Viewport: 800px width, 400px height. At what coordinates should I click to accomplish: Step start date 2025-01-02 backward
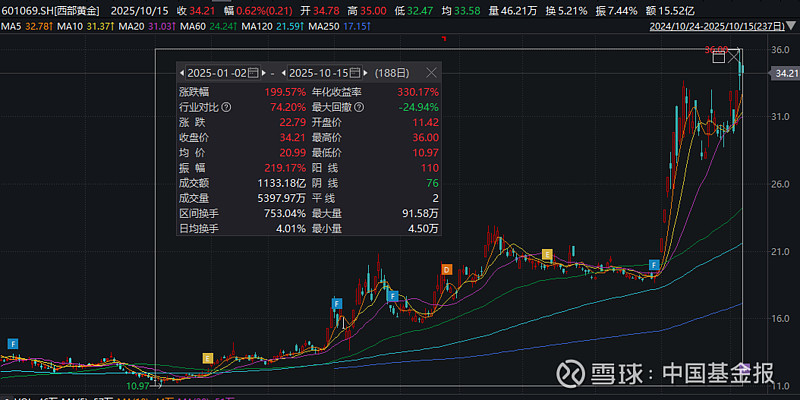tap(182, 73)
